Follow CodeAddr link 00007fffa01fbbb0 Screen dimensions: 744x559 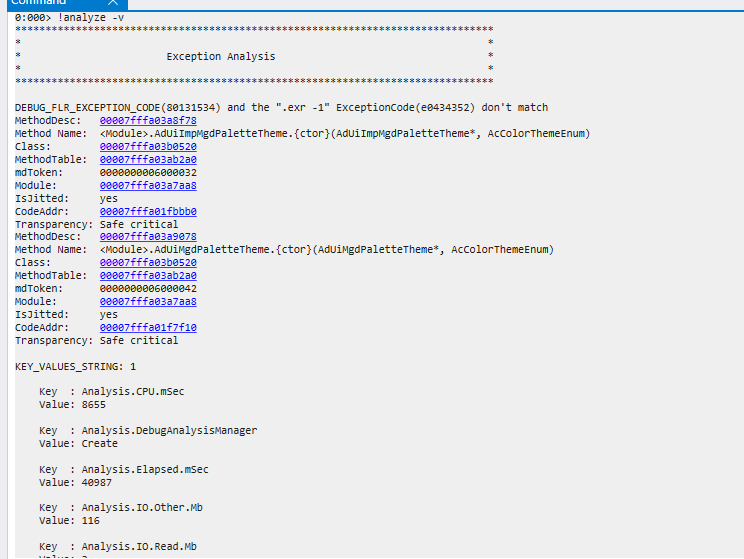click(x=148, y=212)
